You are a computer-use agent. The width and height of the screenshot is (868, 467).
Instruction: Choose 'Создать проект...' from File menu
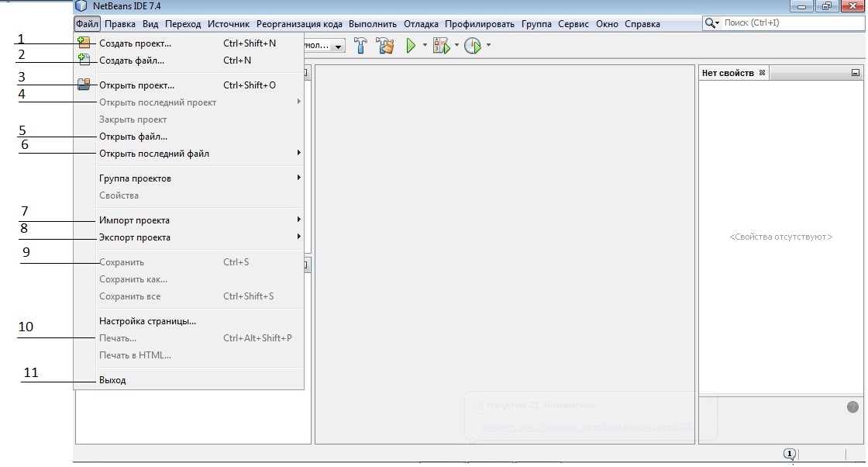click(188, 43)
